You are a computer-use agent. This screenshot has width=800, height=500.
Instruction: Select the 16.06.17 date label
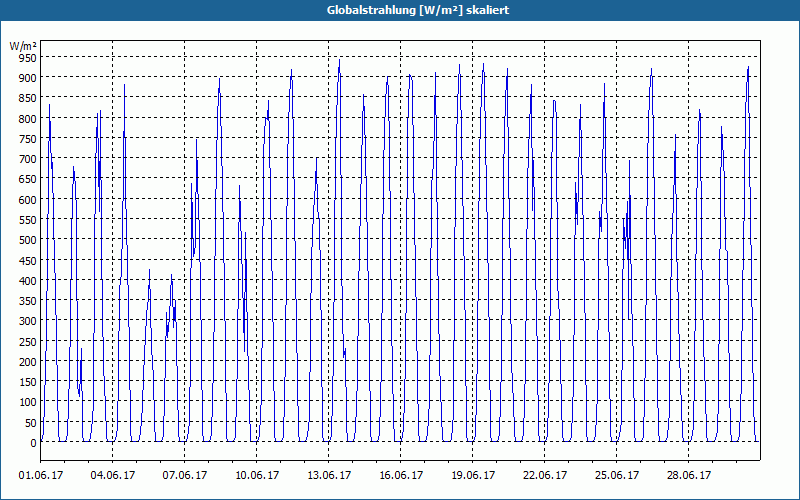tap(401, 475)
